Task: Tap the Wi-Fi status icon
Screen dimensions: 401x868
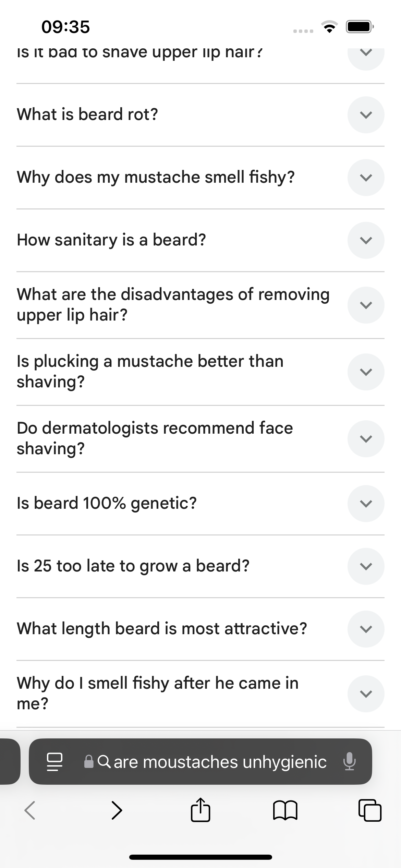Action: coord(329,26)
